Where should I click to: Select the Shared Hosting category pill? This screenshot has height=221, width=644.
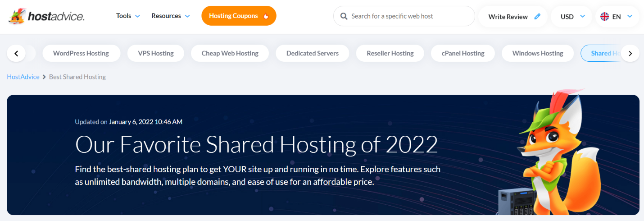click(x=601, y=53)
